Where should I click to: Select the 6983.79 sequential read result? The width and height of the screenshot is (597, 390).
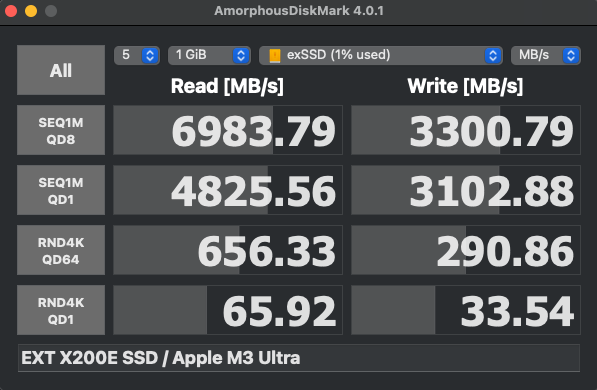coord(228,130)
